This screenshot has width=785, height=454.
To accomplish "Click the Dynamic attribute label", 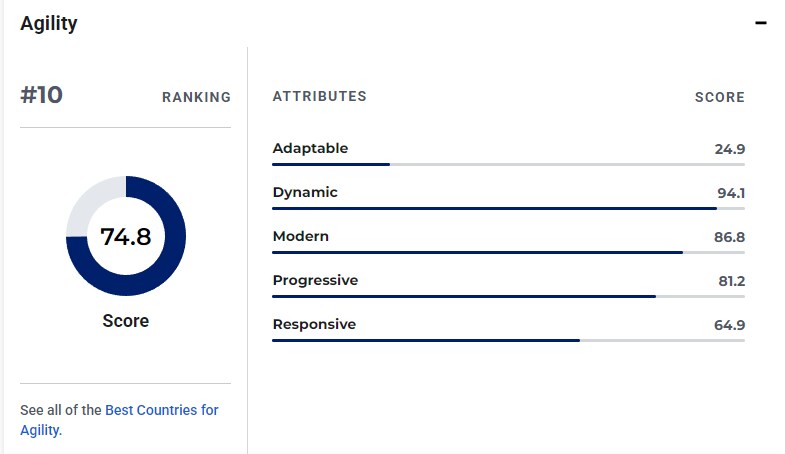I will click(x=305, y=192).
